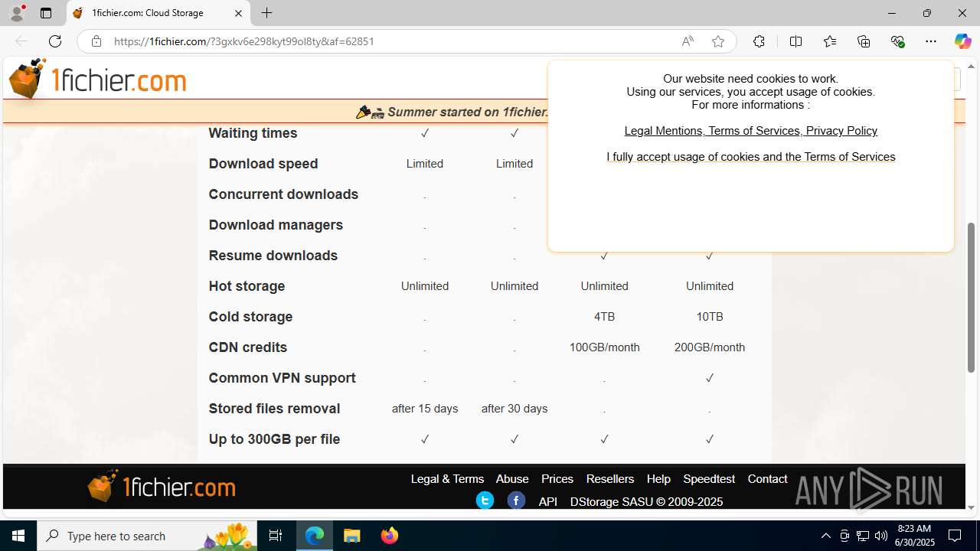Image resolution: width=980 pixels, height=551 pixels.
Task: Click the '10TB' cold storage value
Action: 710,316
